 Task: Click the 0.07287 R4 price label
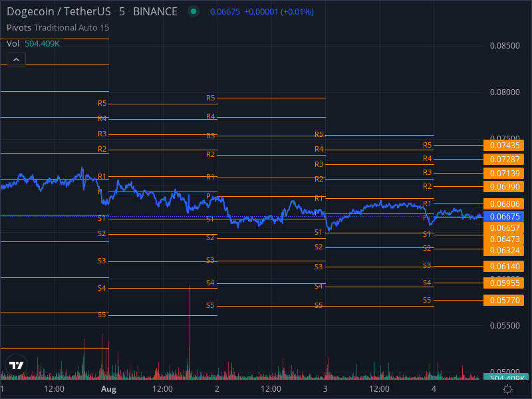[x=504, y=160]
